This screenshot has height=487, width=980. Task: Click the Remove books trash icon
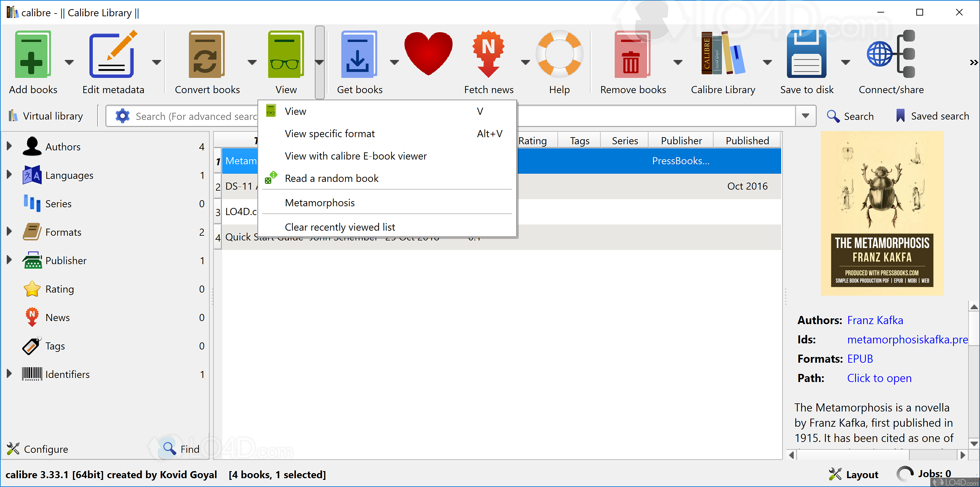[x=632, y=55]
